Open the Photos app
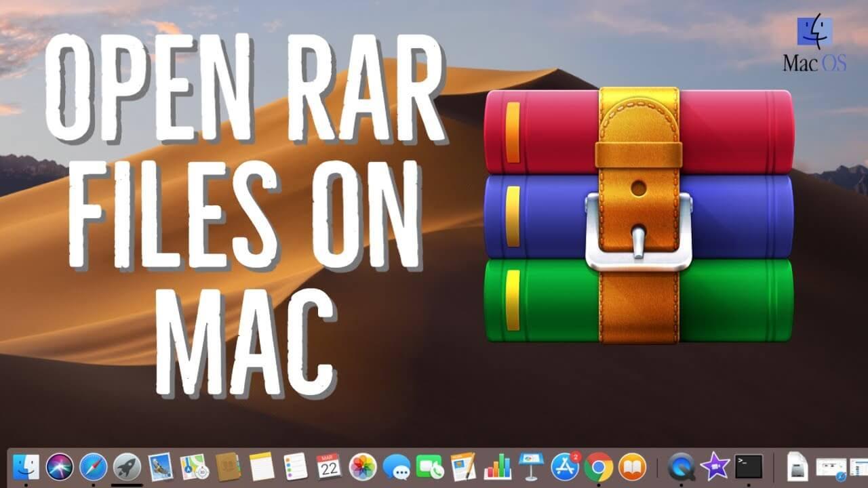 363,466
